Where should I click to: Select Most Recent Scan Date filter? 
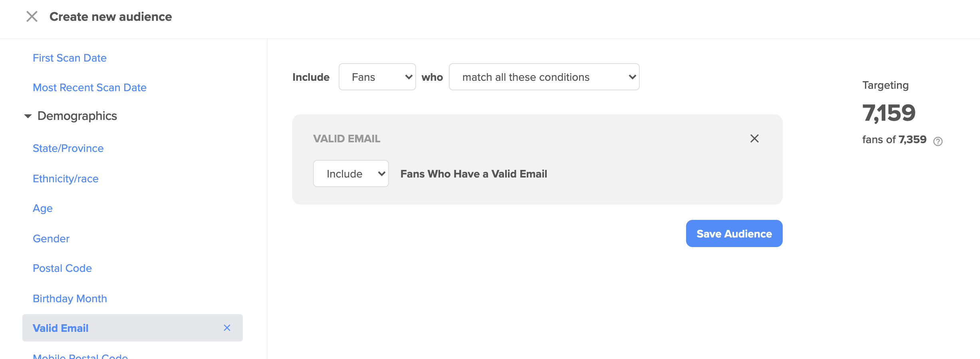coord(89,88)
